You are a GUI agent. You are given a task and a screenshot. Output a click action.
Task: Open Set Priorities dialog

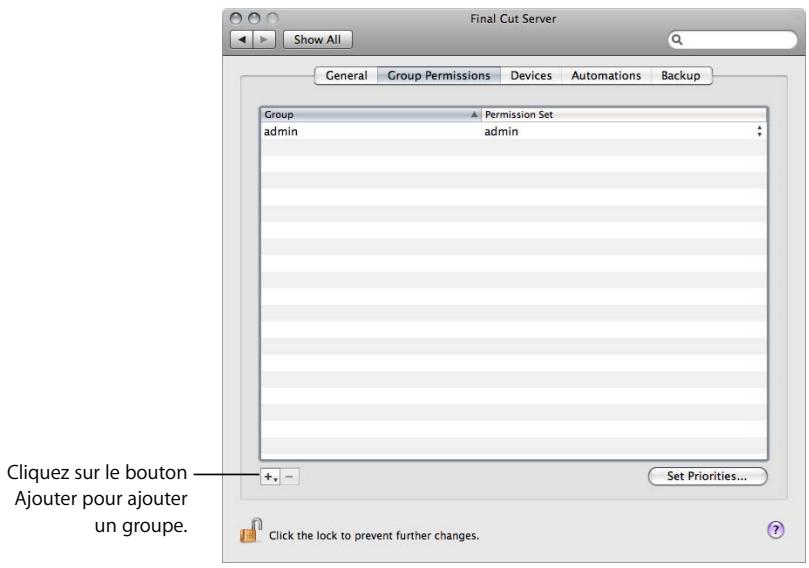(707, 476)
